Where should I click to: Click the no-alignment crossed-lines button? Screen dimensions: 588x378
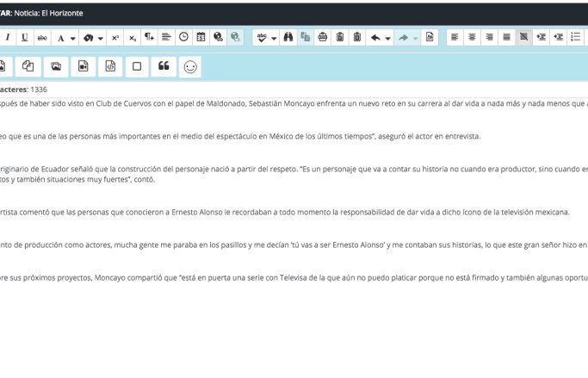(523, 37)
